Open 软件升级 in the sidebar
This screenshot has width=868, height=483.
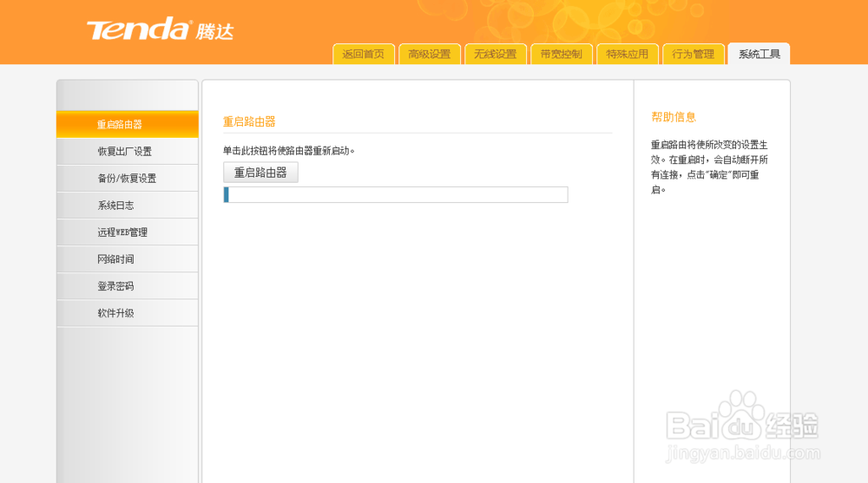128,313
